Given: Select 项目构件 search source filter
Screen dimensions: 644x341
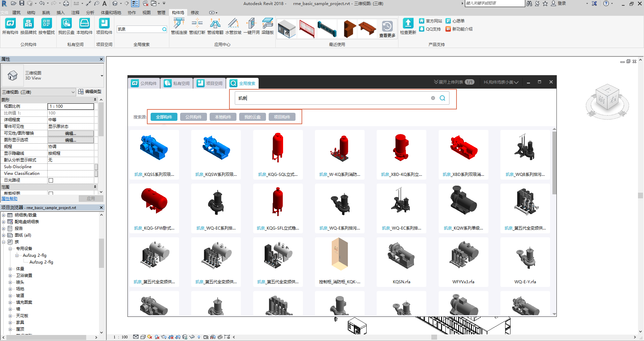Looking at the screenshot, I should (x=282, y=117).
